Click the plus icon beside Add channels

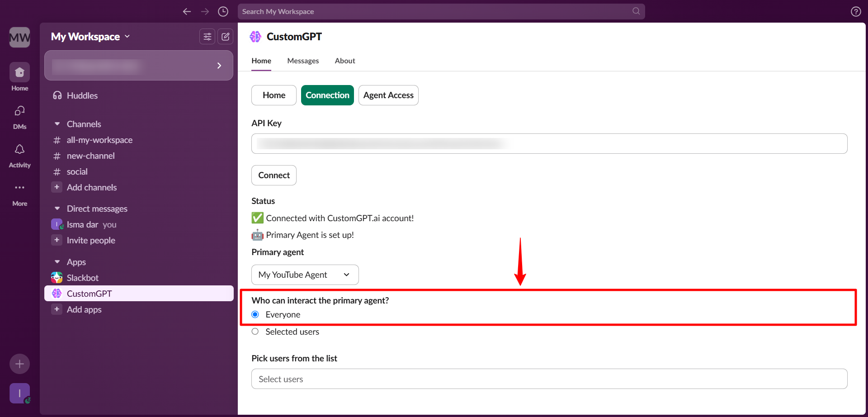(57, 187)
